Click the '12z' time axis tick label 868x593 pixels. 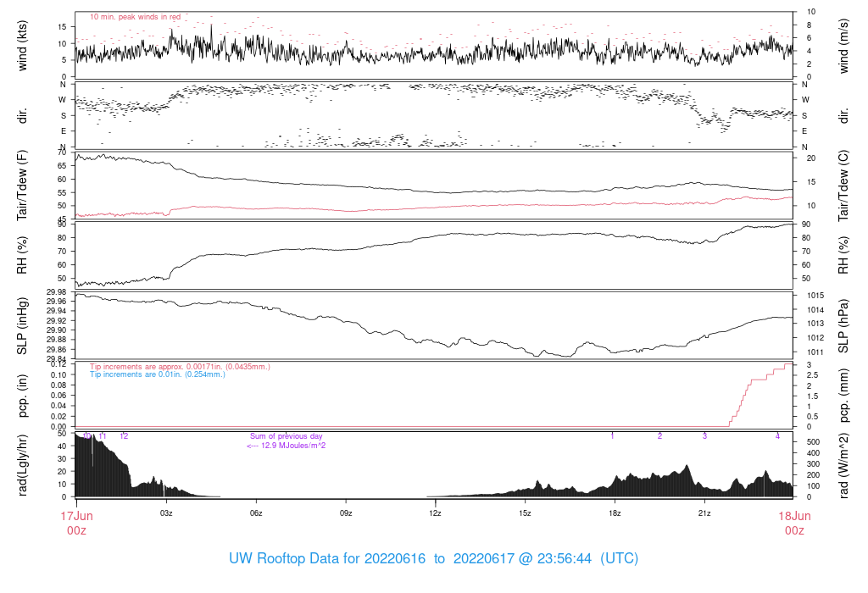(435, 513)
